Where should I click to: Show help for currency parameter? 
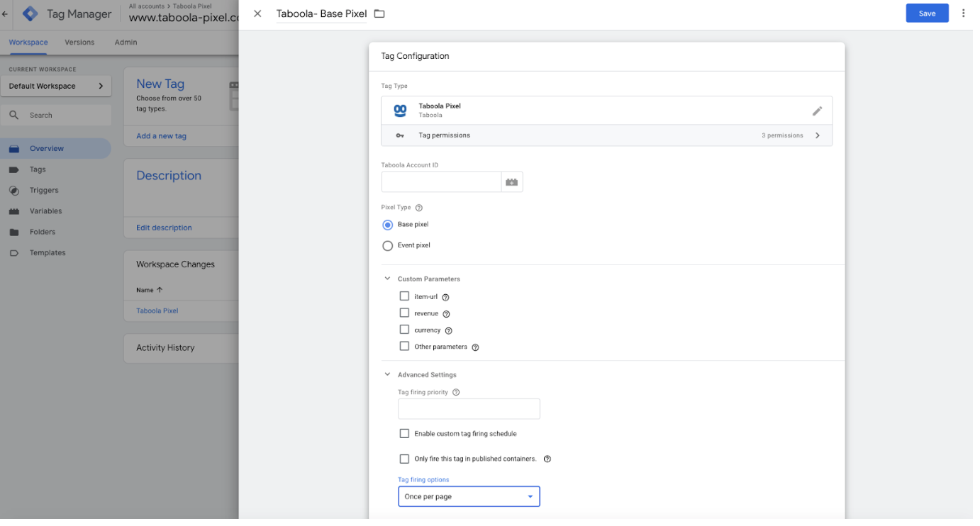[448, 330]
